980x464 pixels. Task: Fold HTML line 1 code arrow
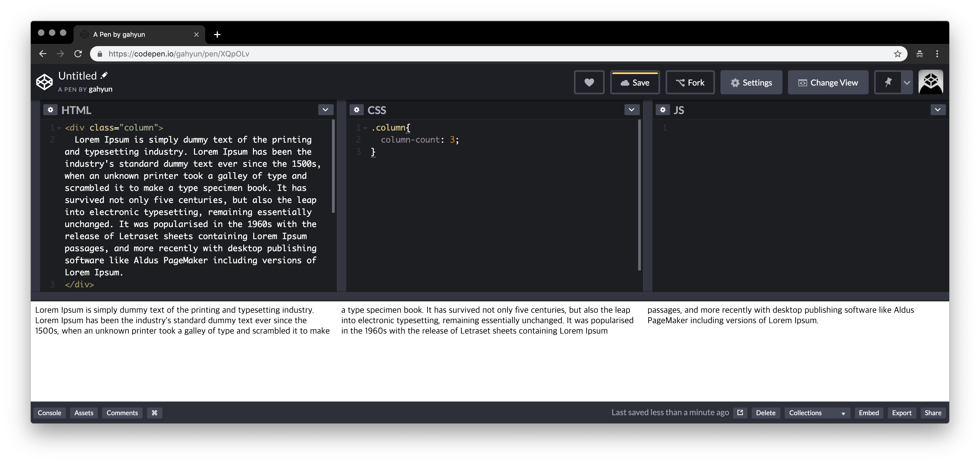(x=59, y=128)
